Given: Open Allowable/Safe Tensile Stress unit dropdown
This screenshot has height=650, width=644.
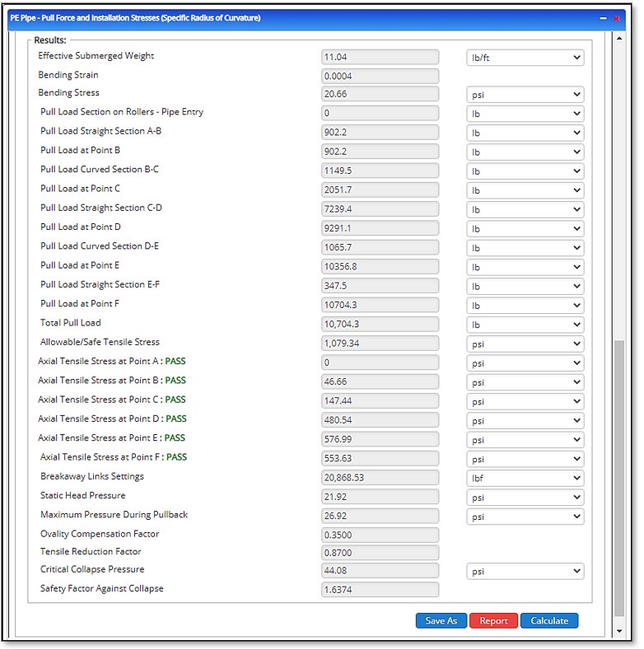Looking at the screenshot, I should (525, 344).
